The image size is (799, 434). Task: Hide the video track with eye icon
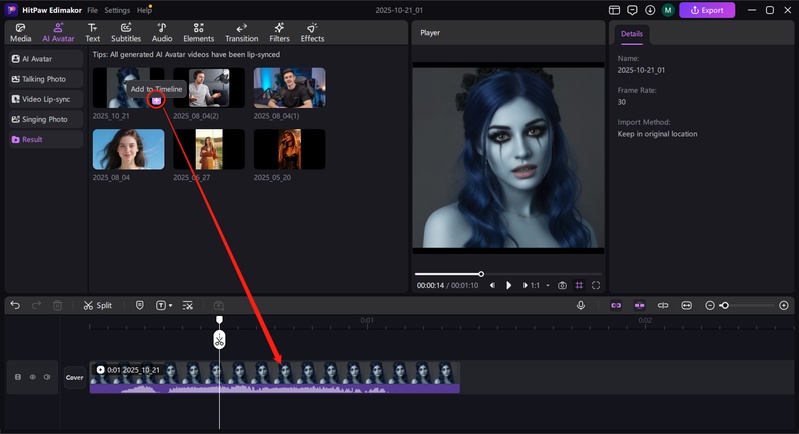coord(32,377)
